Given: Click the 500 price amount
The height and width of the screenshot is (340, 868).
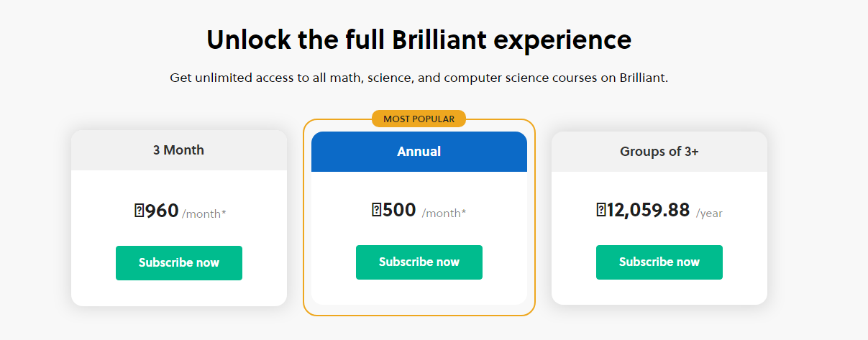Looking at the screenshot, I should tap(399, 210).
